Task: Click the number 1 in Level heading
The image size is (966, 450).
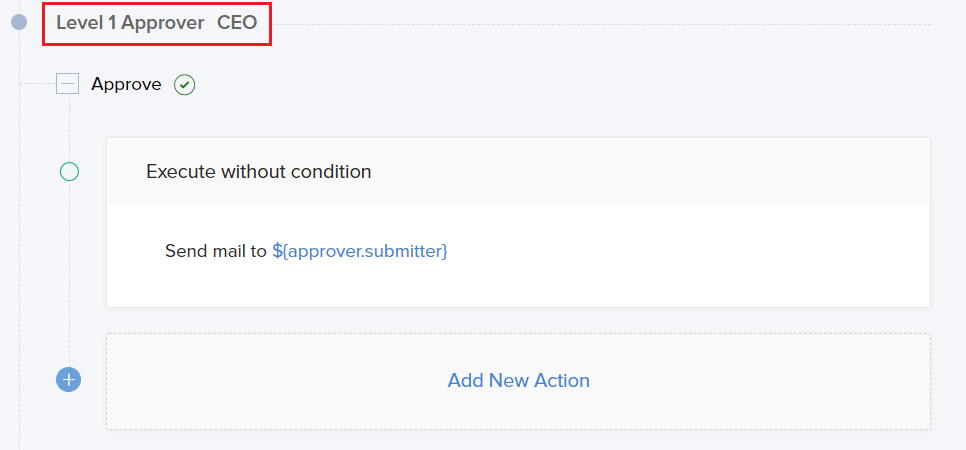Action: click(x=113, y=23)
